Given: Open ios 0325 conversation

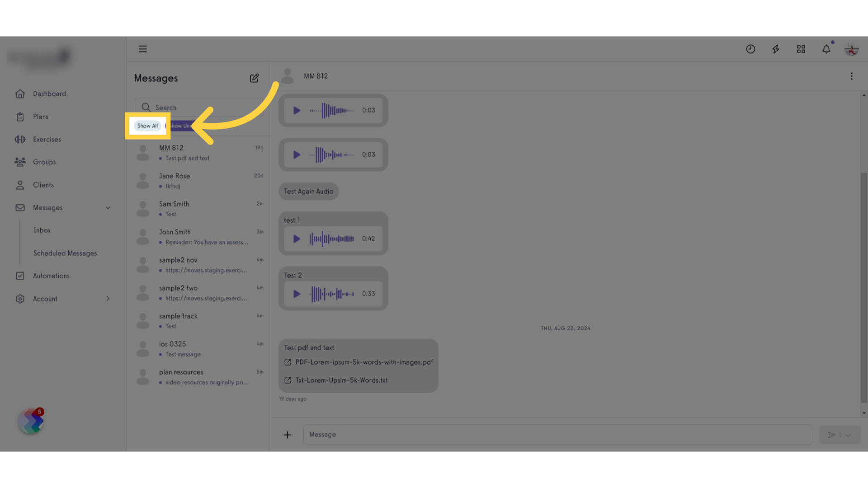Looking at the screenshot, I should pyautogui.click(x=199, y=349).
